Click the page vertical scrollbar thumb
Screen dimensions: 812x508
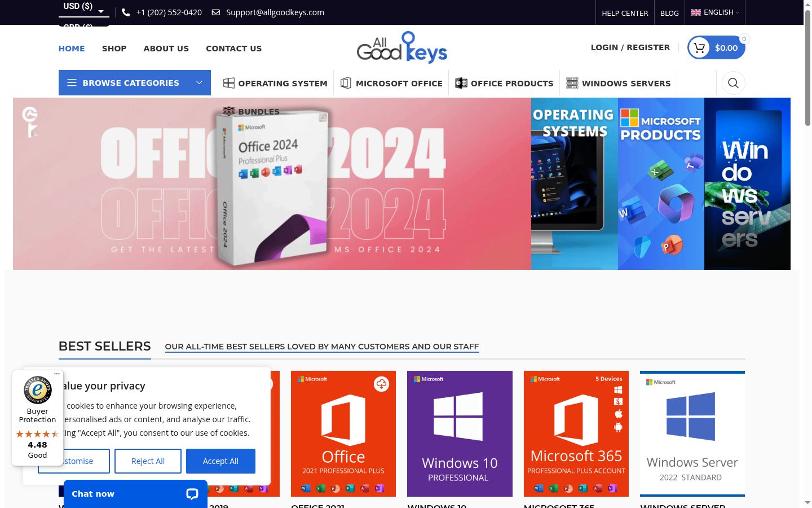807,68
